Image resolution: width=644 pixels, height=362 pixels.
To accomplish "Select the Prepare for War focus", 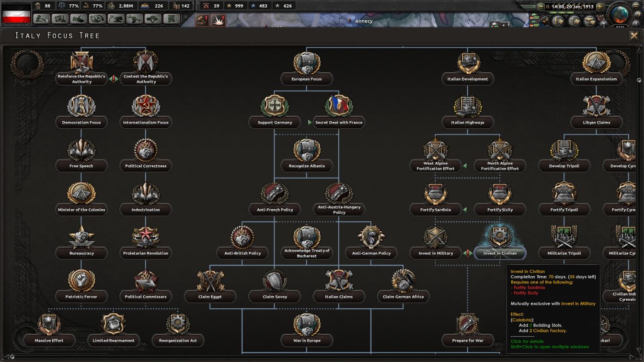I will 468,329.
